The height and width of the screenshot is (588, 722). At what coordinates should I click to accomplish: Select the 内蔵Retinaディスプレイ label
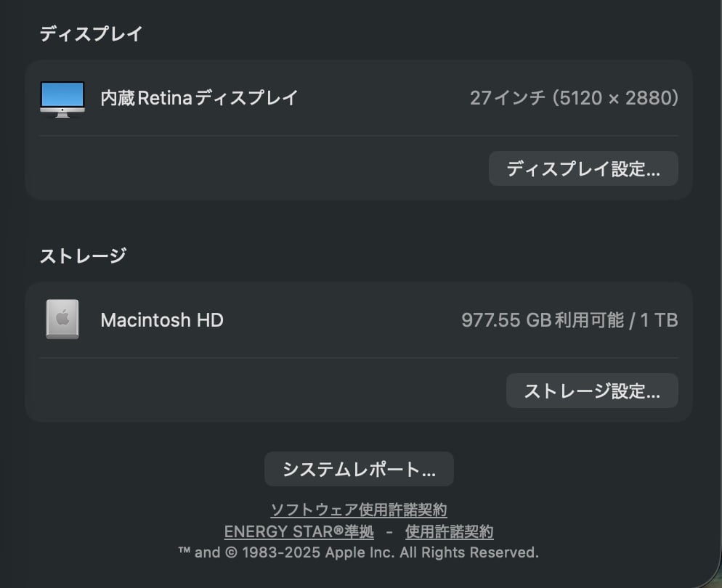point(199,98)
